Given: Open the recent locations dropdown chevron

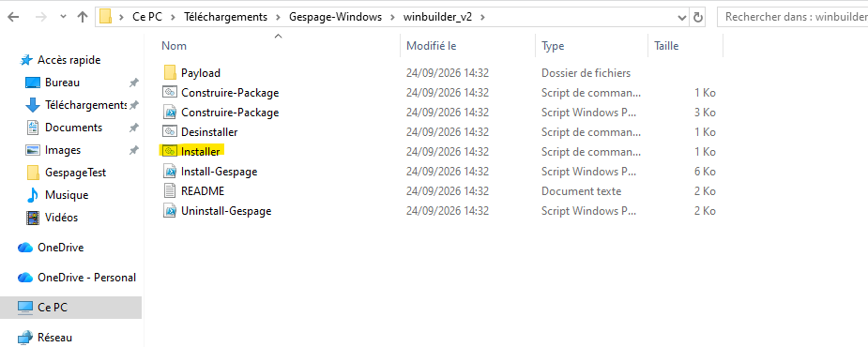Looking at the screenshot, I should point(63,17).
